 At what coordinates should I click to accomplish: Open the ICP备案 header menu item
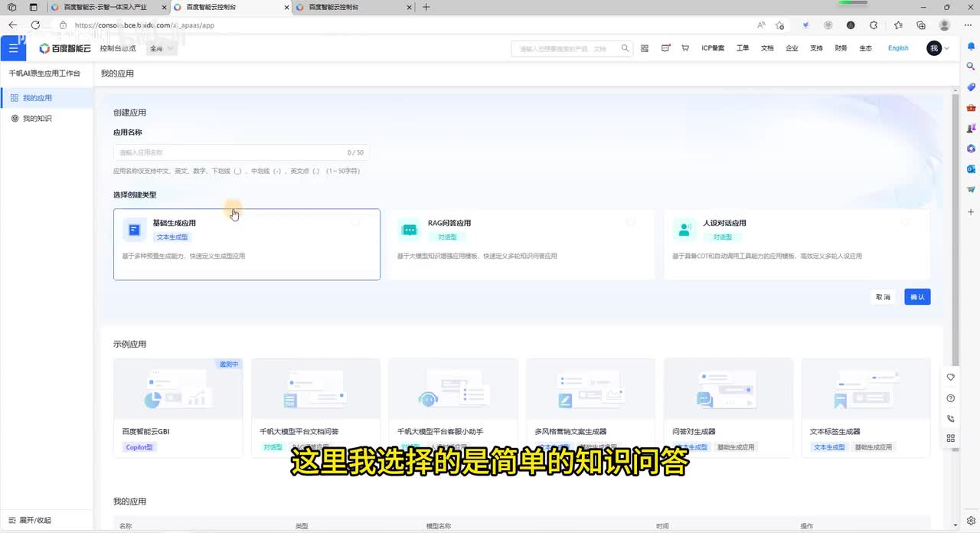(x=713, y=48)
